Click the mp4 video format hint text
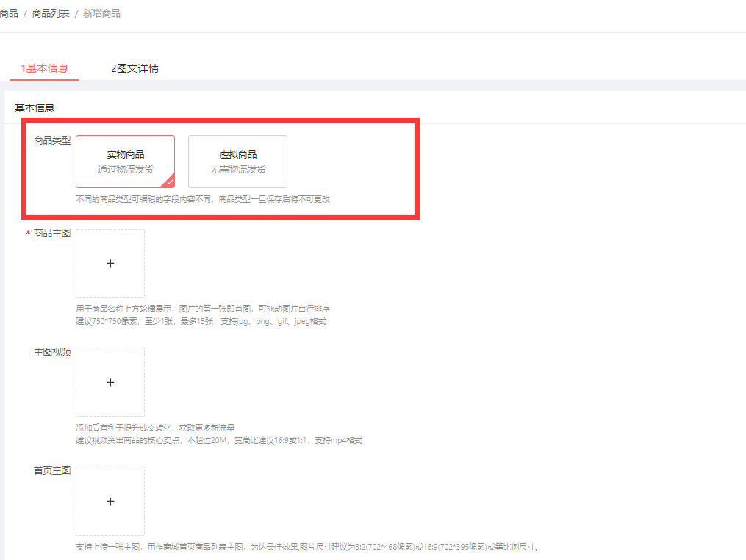The image size is (746, 560). (x=219, y=441)
